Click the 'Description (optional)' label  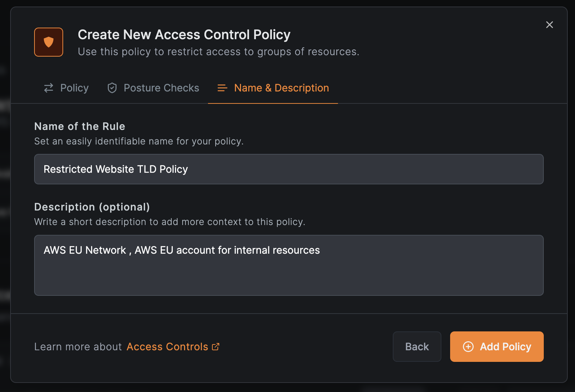92,207
